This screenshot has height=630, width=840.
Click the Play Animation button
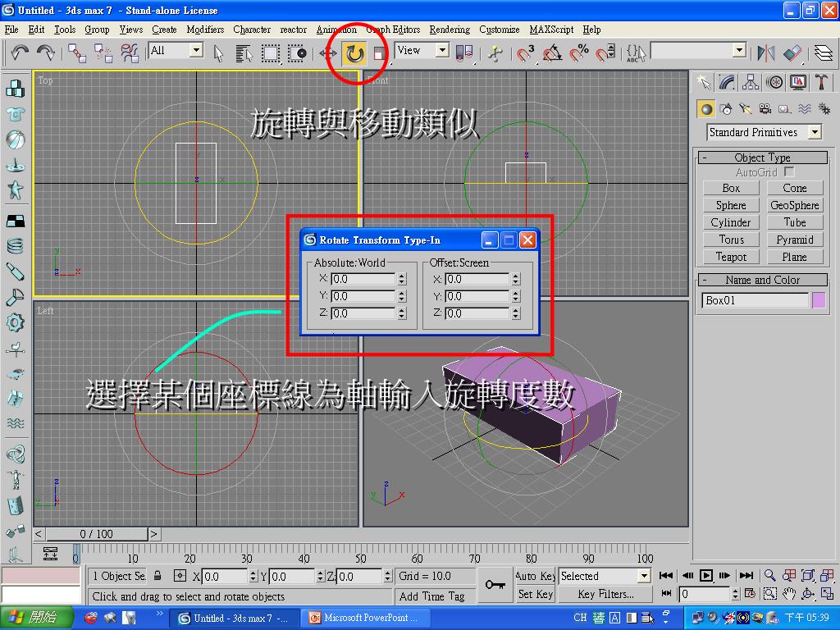coord(706,576)
